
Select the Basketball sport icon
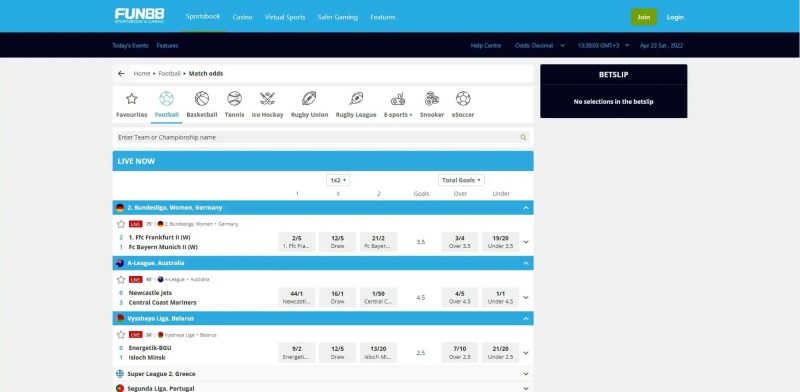(202, 99)
